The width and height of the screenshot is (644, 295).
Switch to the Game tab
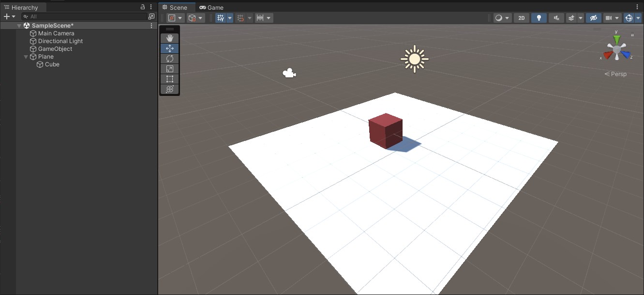coord(211,7)
